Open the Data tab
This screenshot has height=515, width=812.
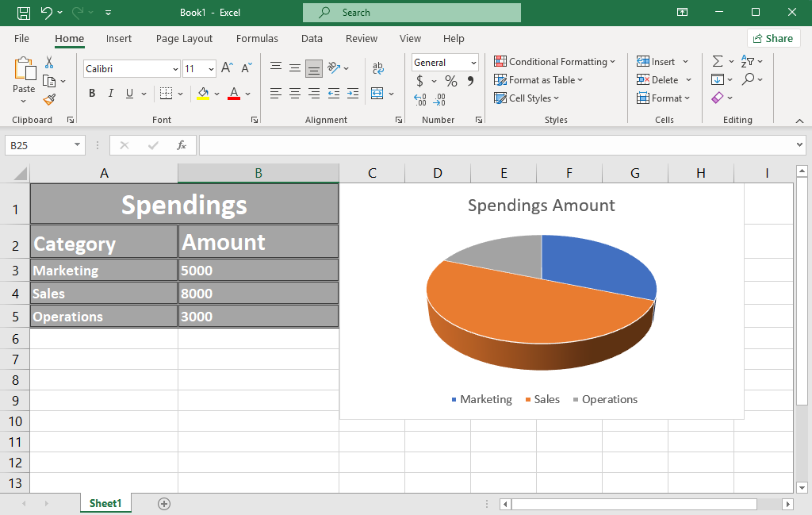(312, 38)
